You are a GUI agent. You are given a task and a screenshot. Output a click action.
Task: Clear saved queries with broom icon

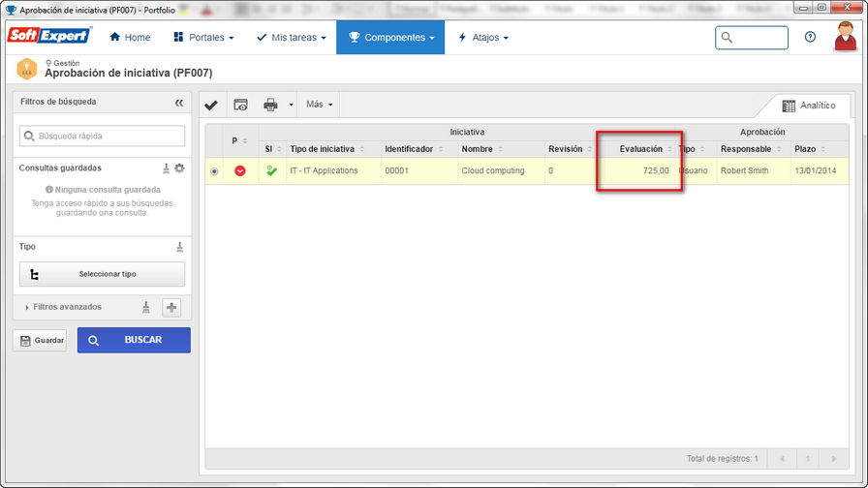click(166, 168)
